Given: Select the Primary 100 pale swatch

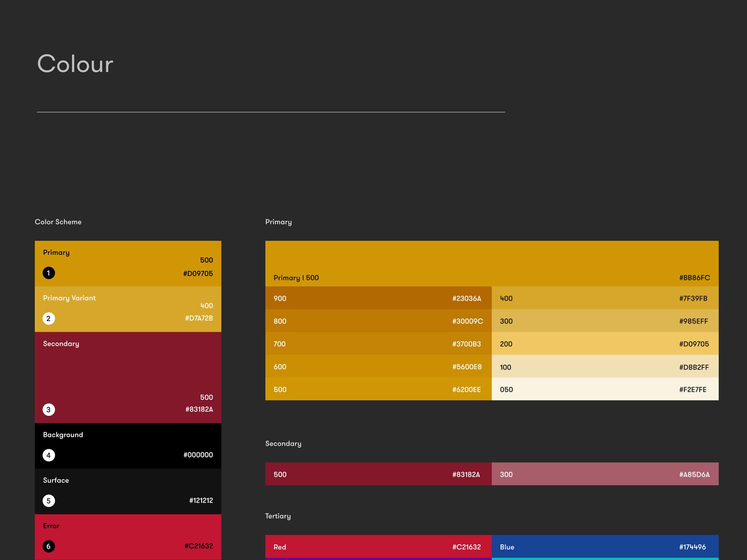Looking at the screenshot, I should (x=605, y=367).
